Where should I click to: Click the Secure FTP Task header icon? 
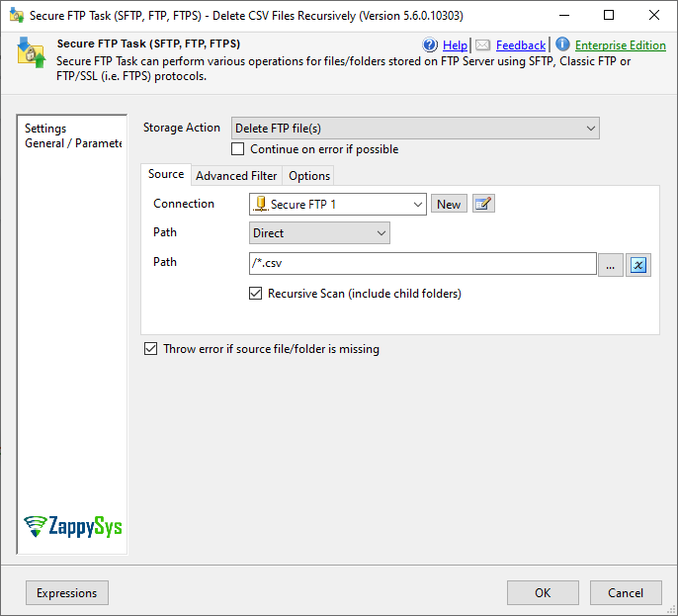(31, 52)
